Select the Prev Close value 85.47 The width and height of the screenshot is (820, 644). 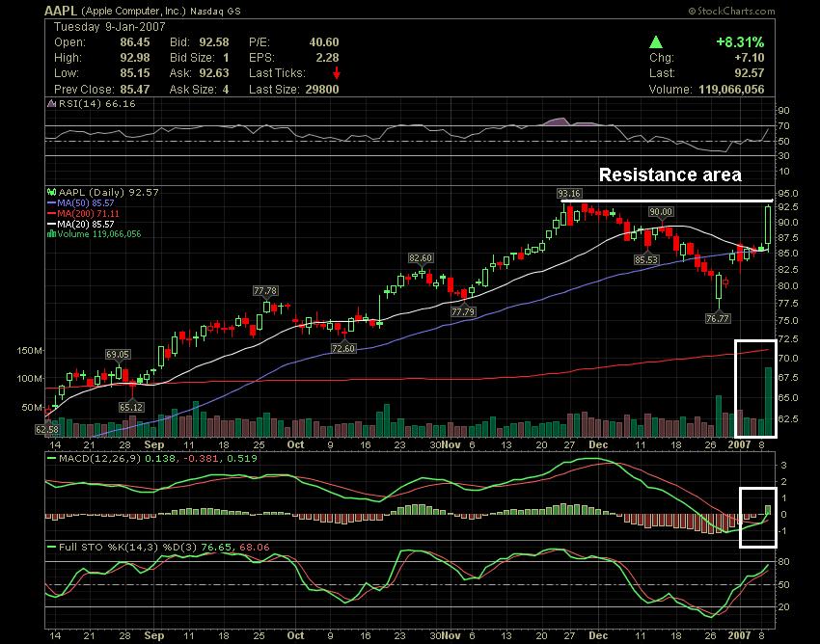click(x=135, y=90)
